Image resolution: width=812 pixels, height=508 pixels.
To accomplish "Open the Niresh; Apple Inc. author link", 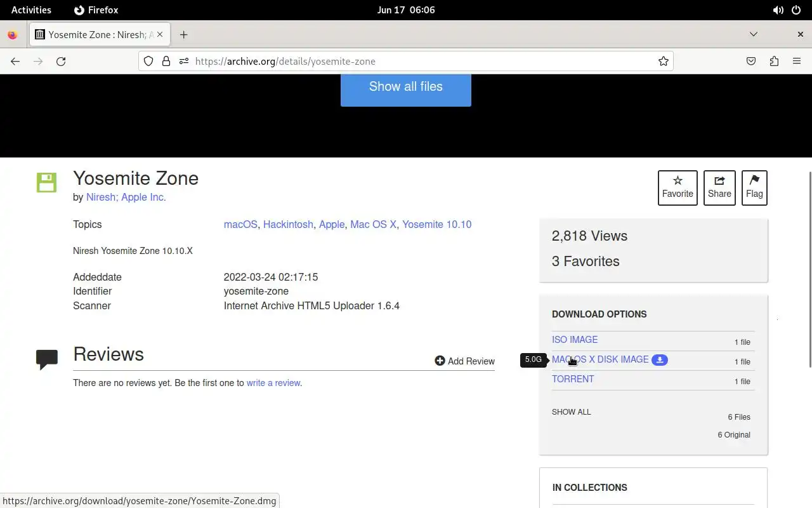I will tap(126, 197).
